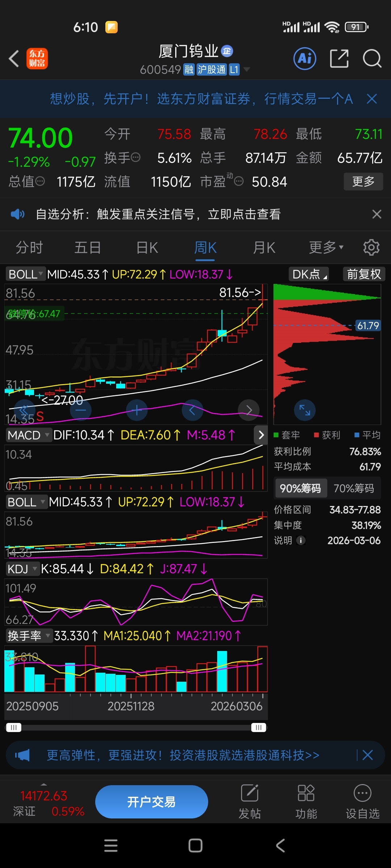Switch to 日K chart tab
The width and height of the screenshot is (391, 868).
147,248
